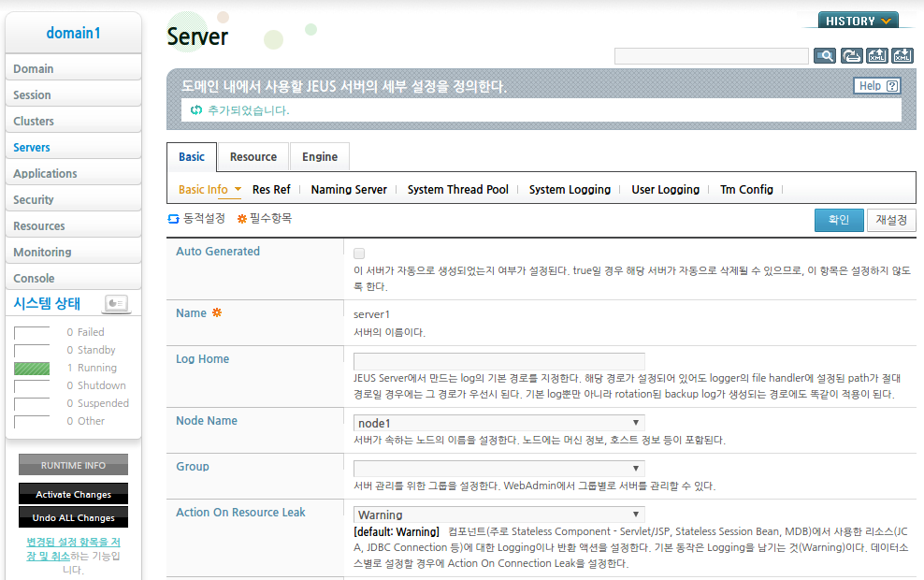Click the search input field at top

712,56
